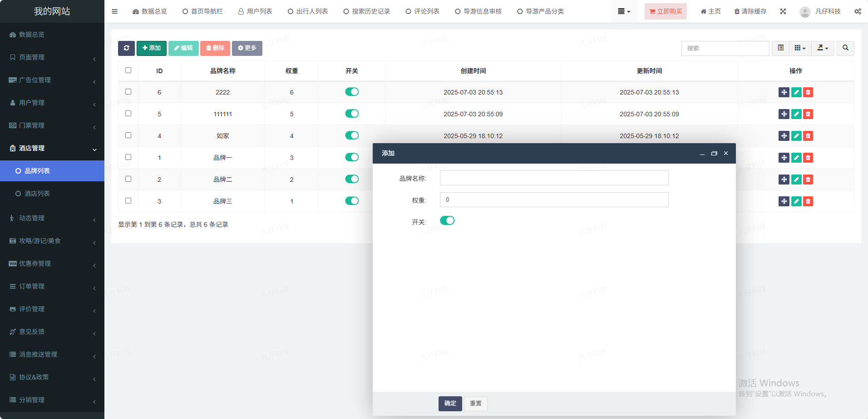Select all rows with header checkbox
The image size is (868, 419).
click(128, 70)
